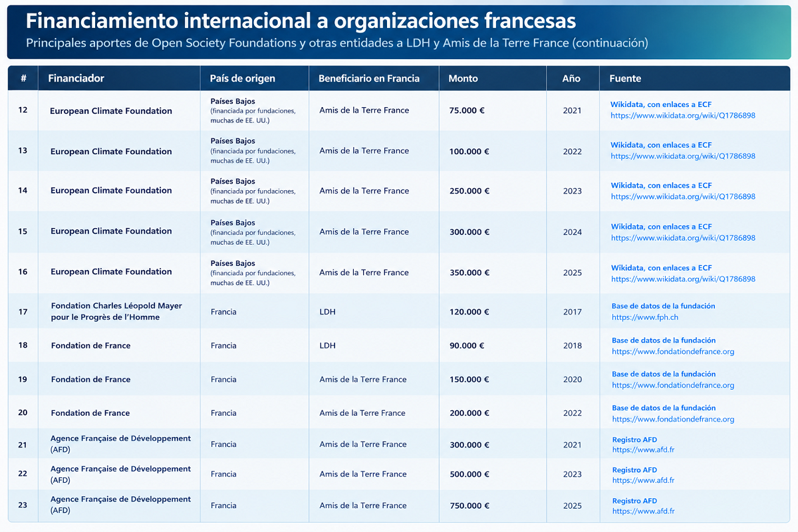Click the row number 12 cell
The height and width of the screenshot is (532, 798).
tap(23, 110)
